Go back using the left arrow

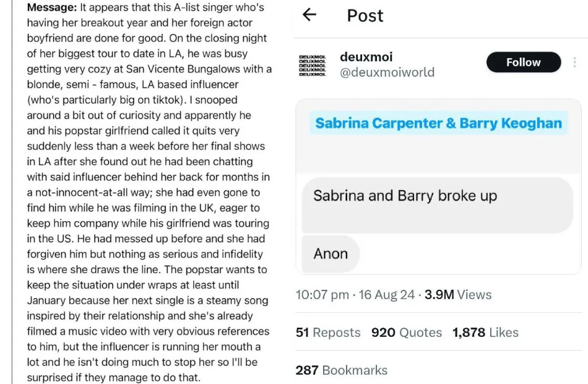(x=309, y=15)
